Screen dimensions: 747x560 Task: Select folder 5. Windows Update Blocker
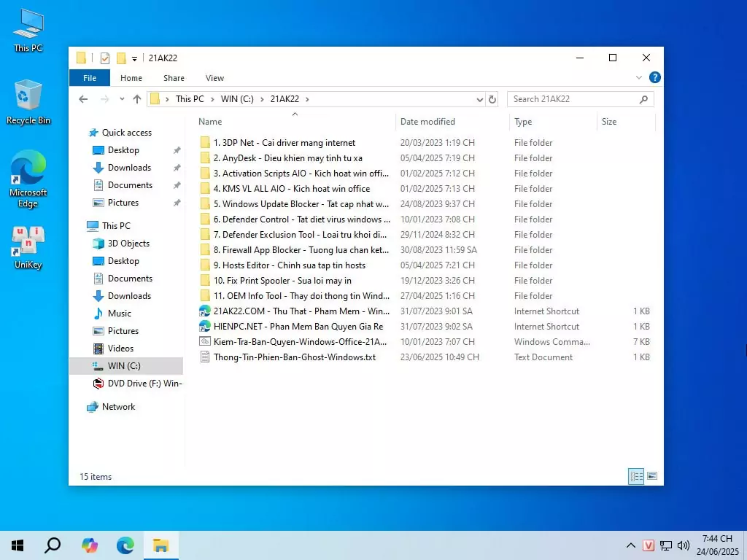click(301, 204)
